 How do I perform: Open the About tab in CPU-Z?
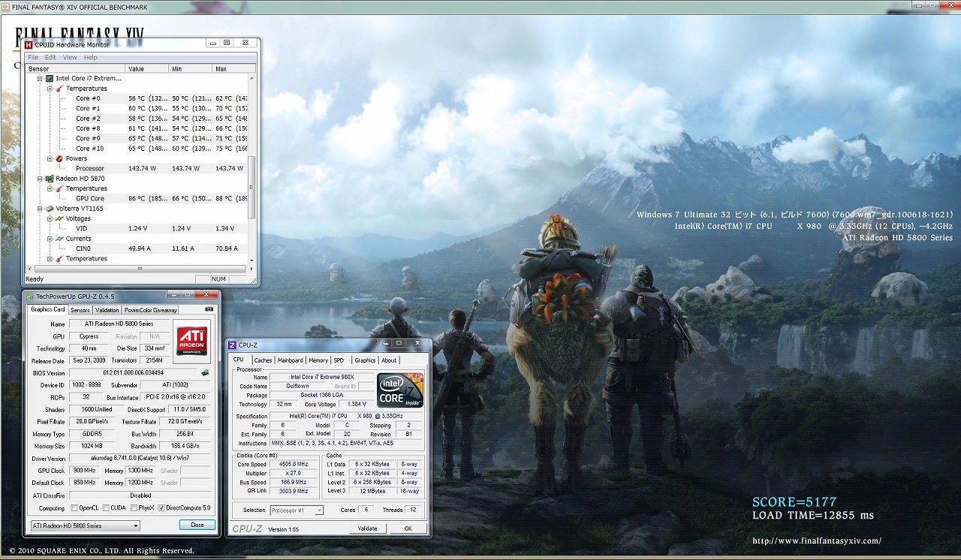pyautogui.click(x=389, y=360)
